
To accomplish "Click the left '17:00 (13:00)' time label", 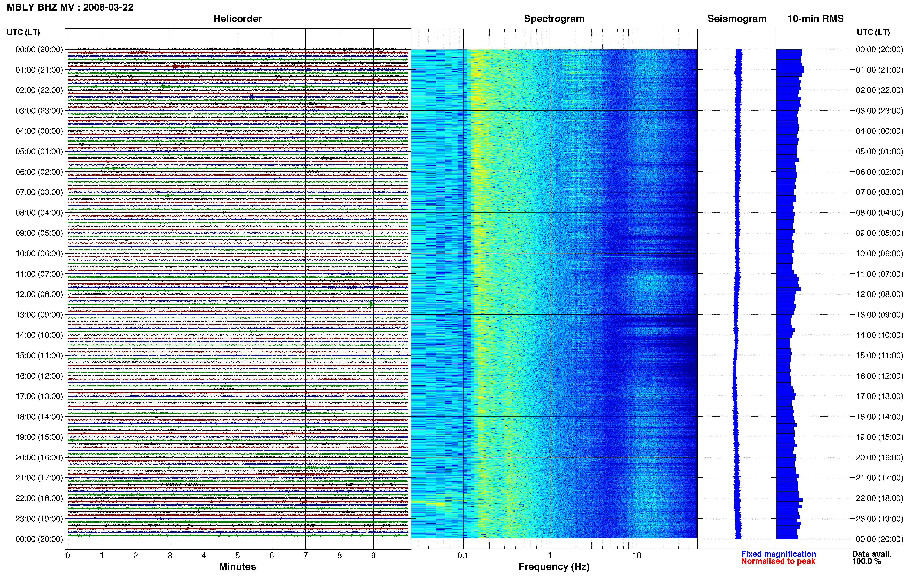I will click(39, 396).
